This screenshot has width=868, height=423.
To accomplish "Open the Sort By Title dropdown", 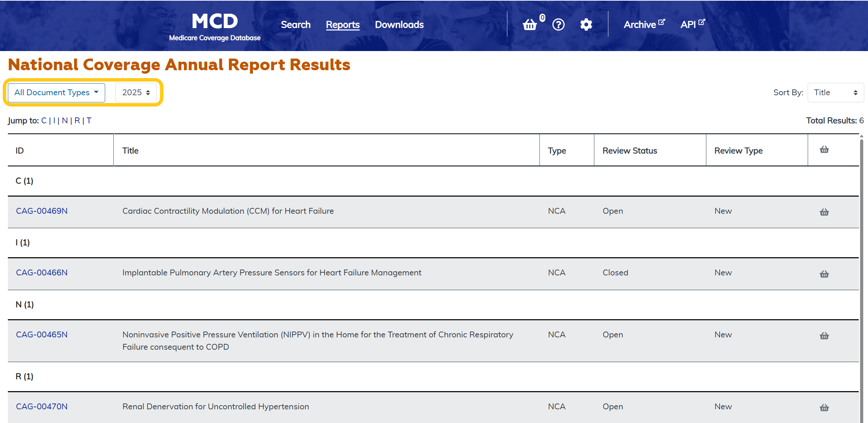I will click(x=835, y=92).
